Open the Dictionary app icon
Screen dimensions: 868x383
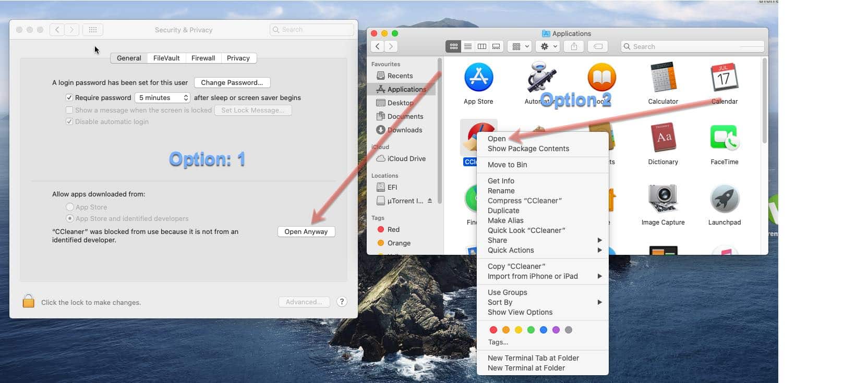point(663,138)
